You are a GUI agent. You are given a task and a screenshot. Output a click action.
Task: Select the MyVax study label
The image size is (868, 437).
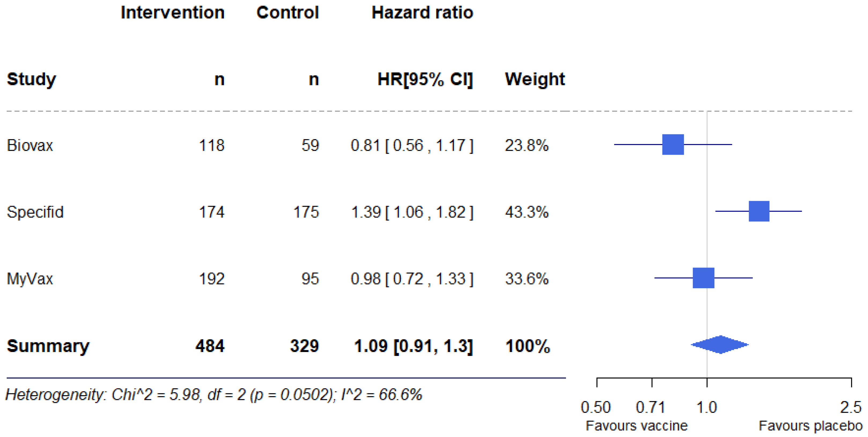(x=30, y=279)
